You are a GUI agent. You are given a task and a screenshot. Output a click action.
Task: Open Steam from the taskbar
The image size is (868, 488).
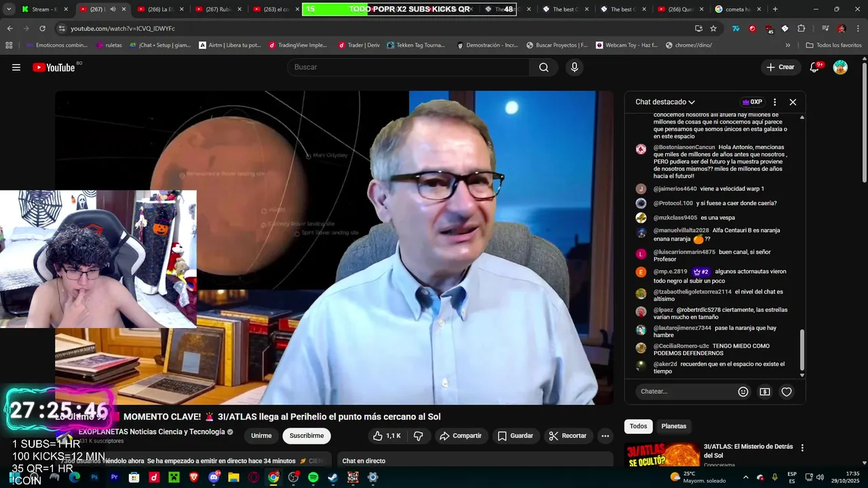tap(333, 477)
